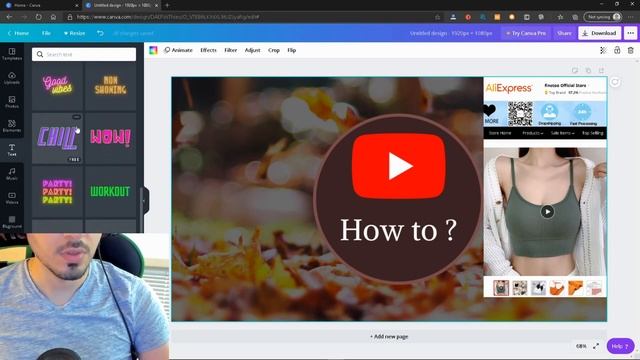Screen dimensions: 640x360
Task: Open the Videos sidebar panel
Action: point(12,198)
